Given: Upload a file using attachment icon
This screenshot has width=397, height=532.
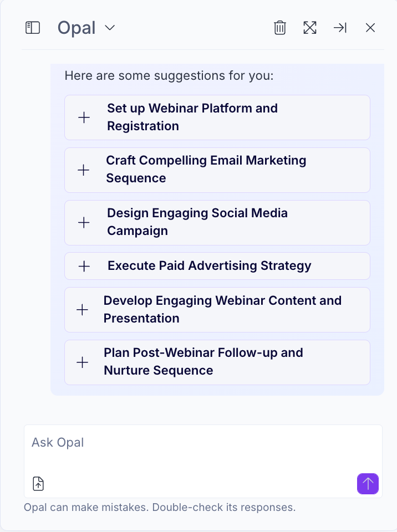Looking at the screenshot, I should point(38,483).
